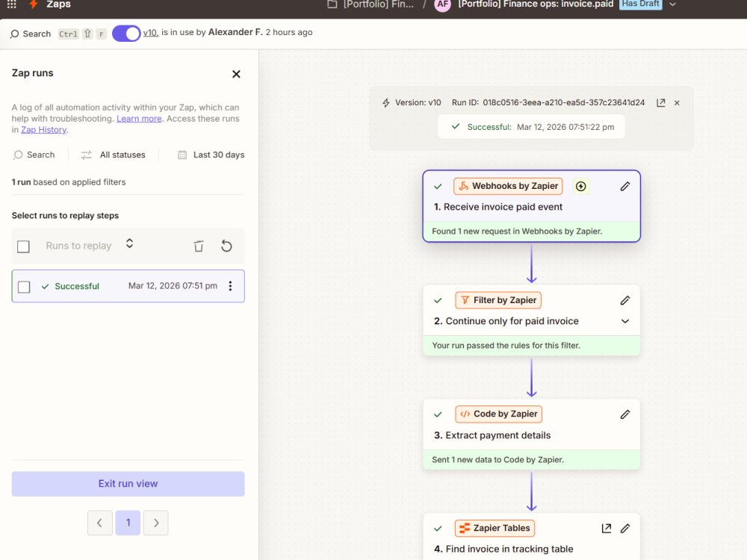Open run details in new window icon
This screenshot has height=560, width=747.
coord(661,103)
